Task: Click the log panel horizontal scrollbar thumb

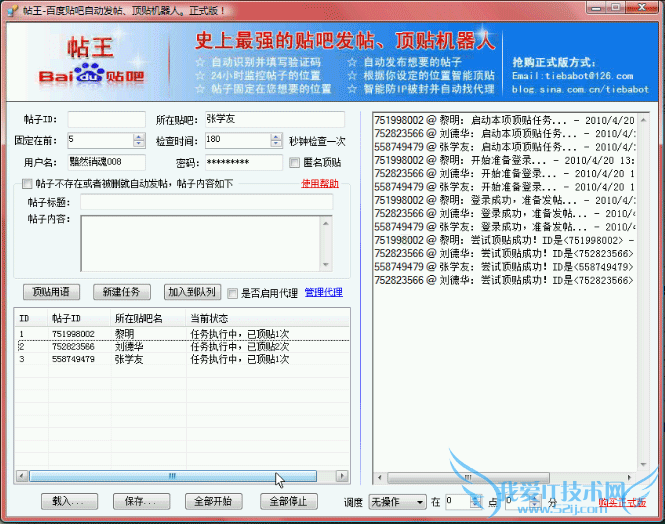Action: click(x=468, y=478)
